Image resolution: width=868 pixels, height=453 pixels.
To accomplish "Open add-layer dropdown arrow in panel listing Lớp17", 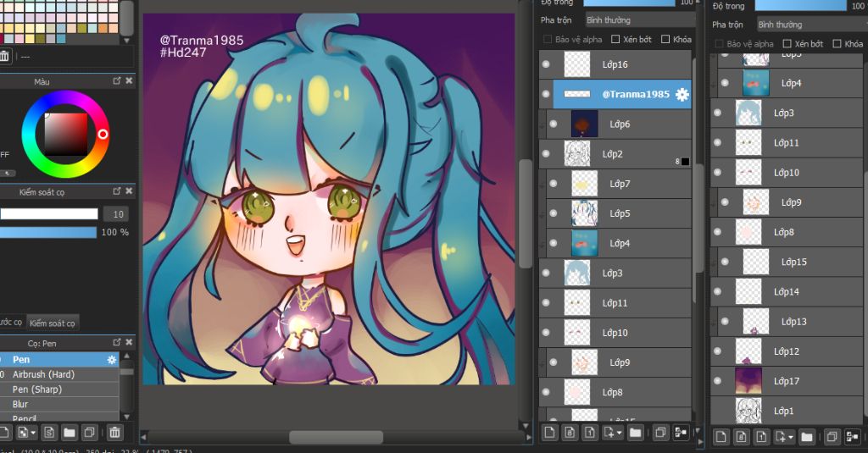I will pyautogui.click(x=791, y=438).
